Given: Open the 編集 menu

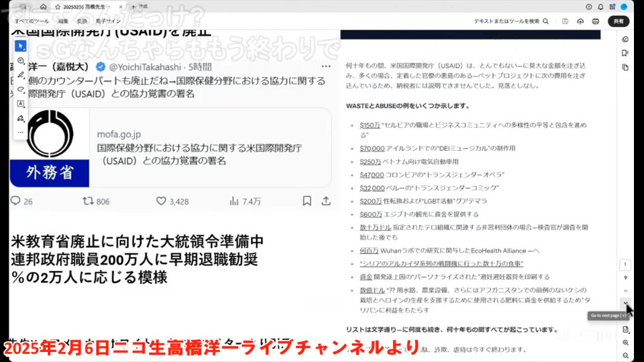Looking at the screenshot, I should (x=63, y=21).
